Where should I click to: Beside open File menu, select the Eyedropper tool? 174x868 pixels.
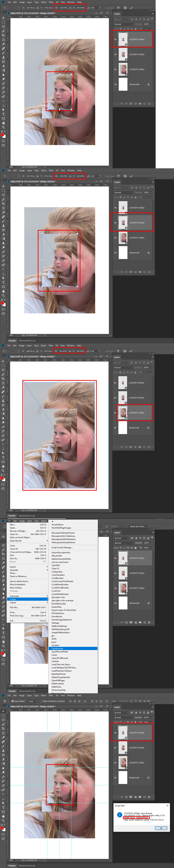coord(3,563)
